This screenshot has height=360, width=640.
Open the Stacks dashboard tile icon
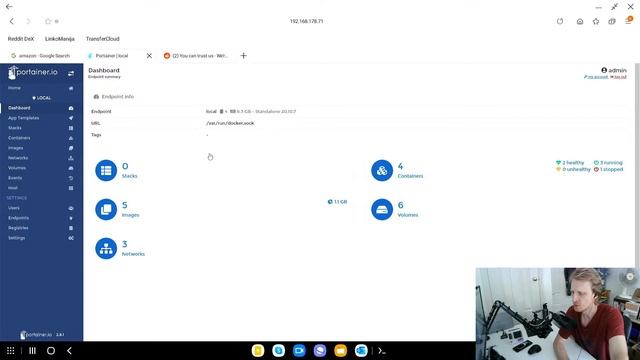pos(106,170)
